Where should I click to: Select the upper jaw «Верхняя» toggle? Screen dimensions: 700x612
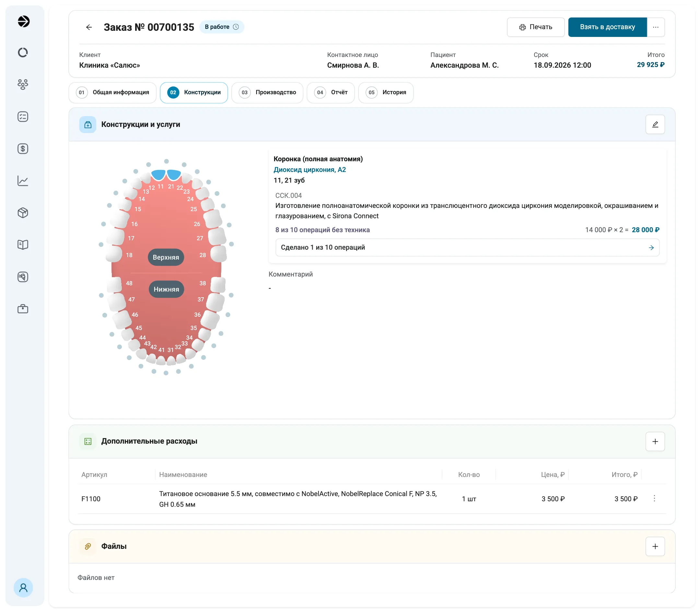(166, 257)
